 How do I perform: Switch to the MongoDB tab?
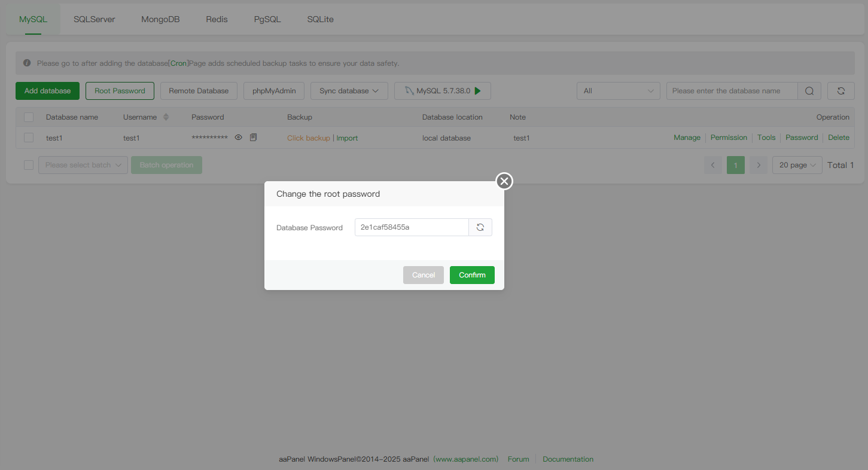coord(160,19)
